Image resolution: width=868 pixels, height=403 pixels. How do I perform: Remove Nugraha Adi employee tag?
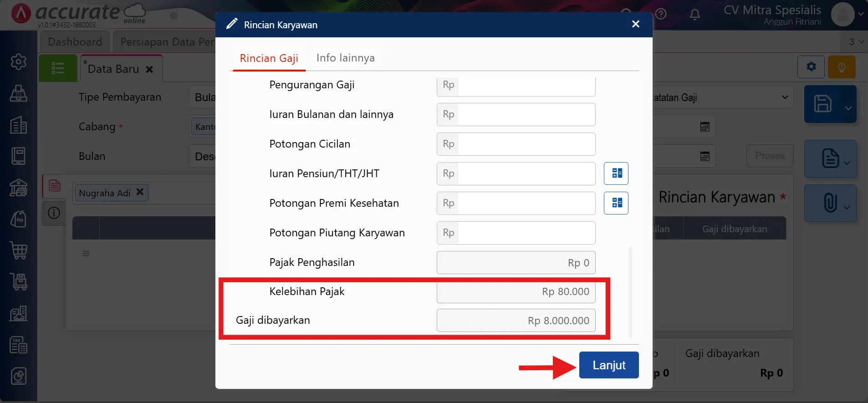[x=140, y=192]
